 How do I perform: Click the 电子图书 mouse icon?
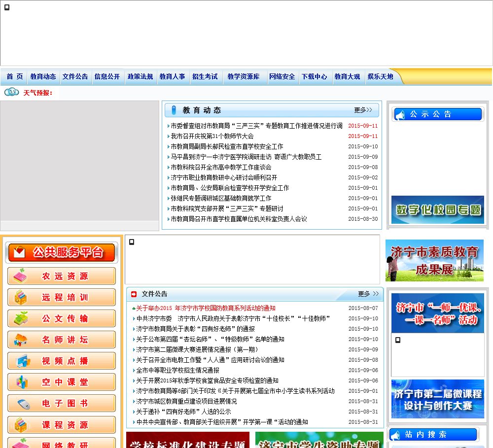click(24, 404)
